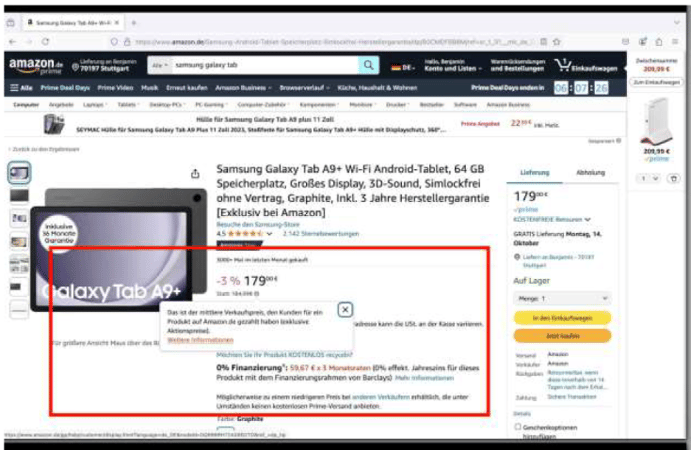691x450 pixels.
Task: Select the Abholung tab
Action: click(591, 172)
